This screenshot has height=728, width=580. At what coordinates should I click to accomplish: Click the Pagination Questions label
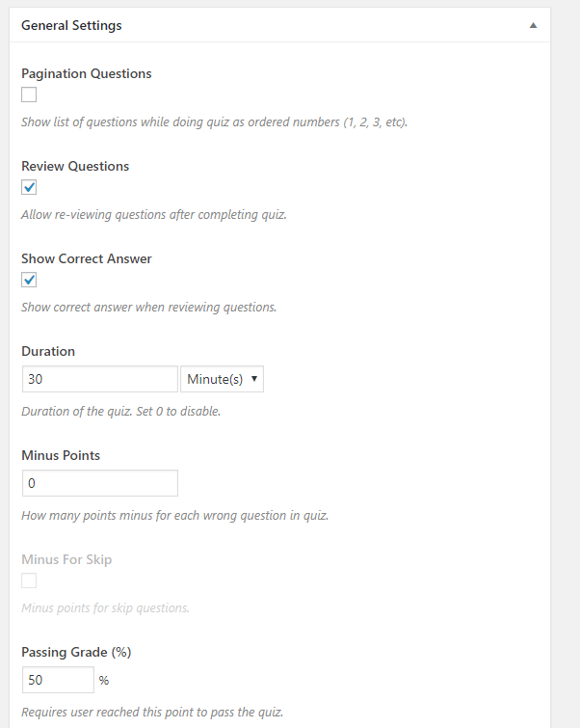[86, 73]
